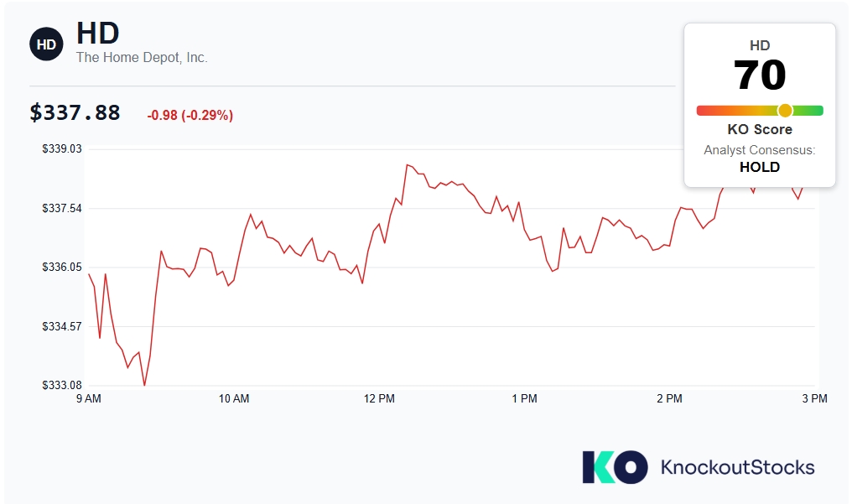Click the HOLD consensus rating
The height and width of the screenshot is (504, 852).
tap(760, 167)
